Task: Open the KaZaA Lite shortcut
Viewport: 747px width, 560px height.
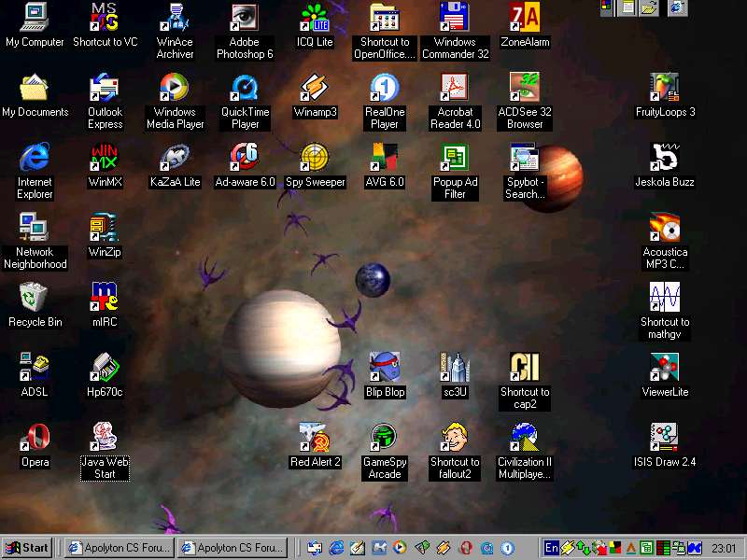Action: point(175,158)
